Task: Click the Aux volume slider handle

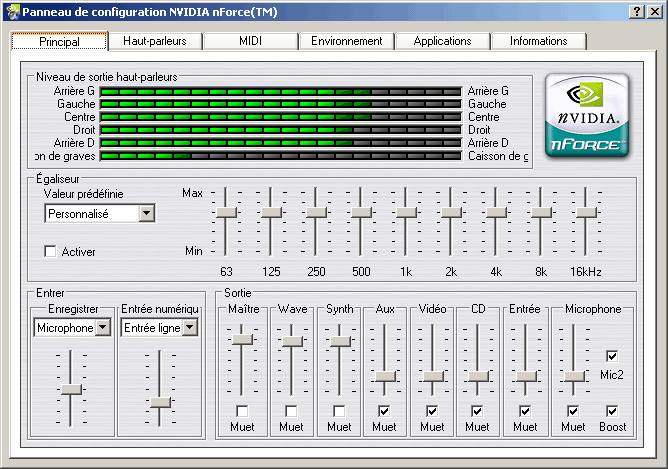Action: pyautogui.click(x=386, y=376)
